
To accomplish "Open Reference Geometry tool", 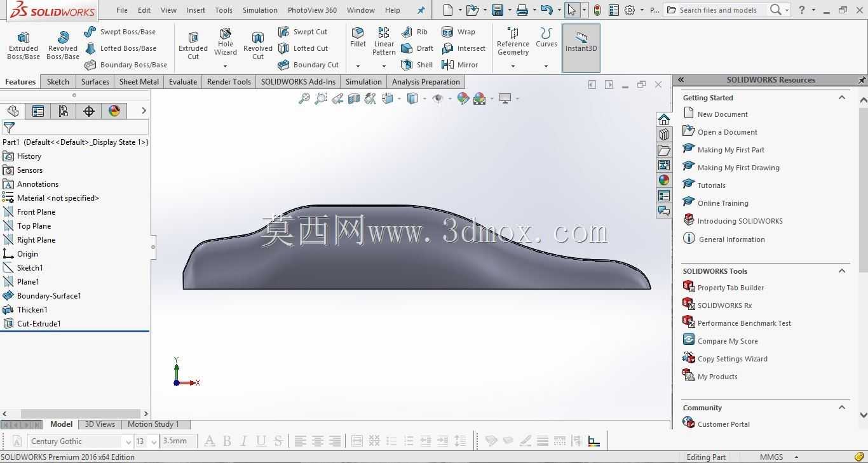I will [x=513, y=41].
